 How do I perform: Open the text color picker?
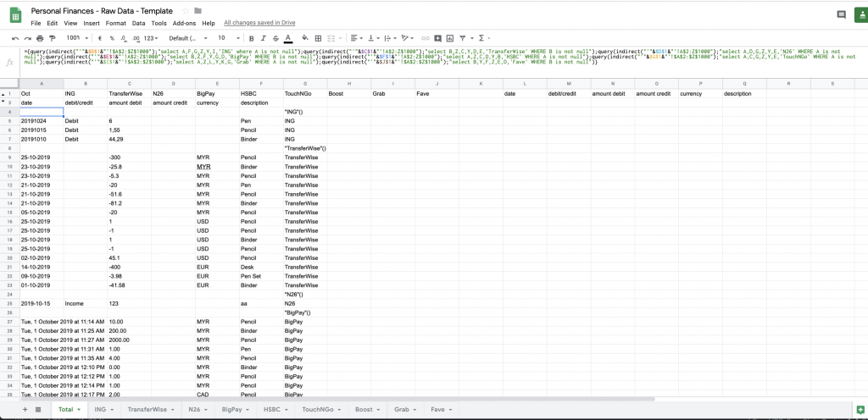click(x=288, y=38)
